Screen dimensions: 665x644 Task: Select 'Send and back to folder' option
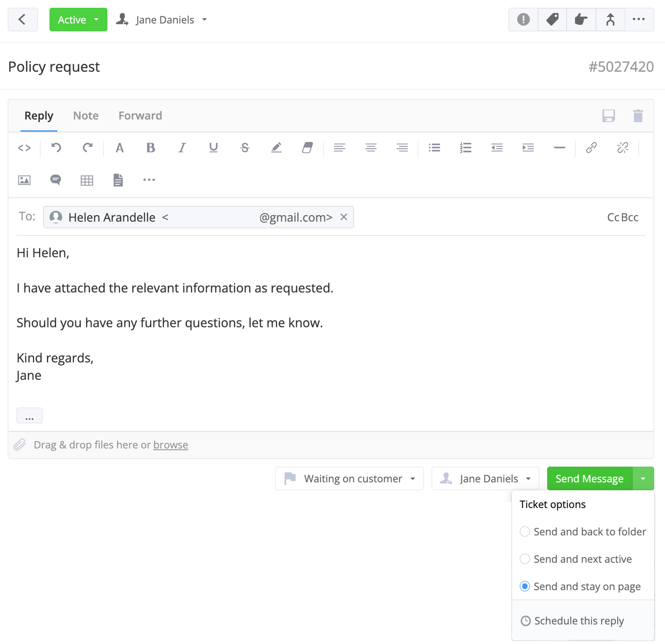pos(525,532)
